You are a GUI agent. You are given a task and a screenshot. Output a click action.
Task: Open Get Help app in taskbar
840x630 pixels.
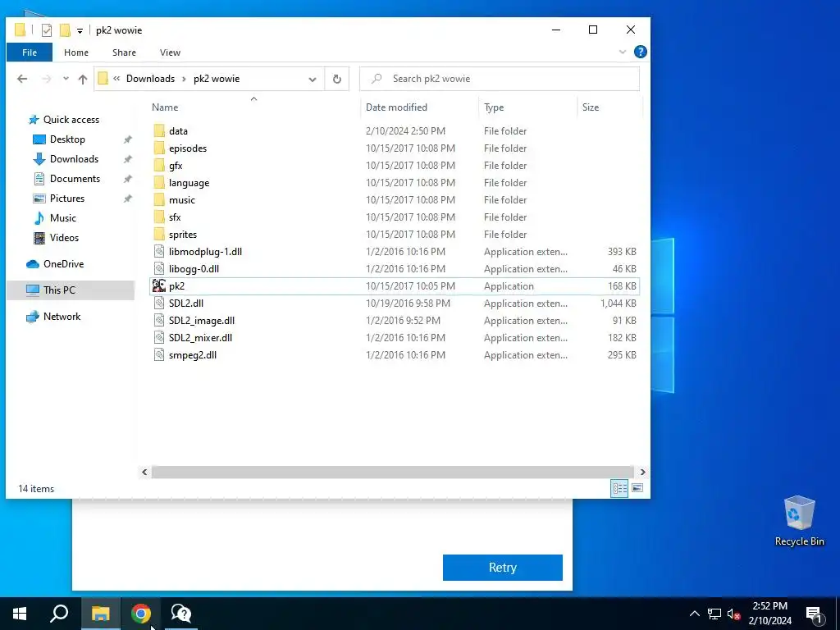181,614
